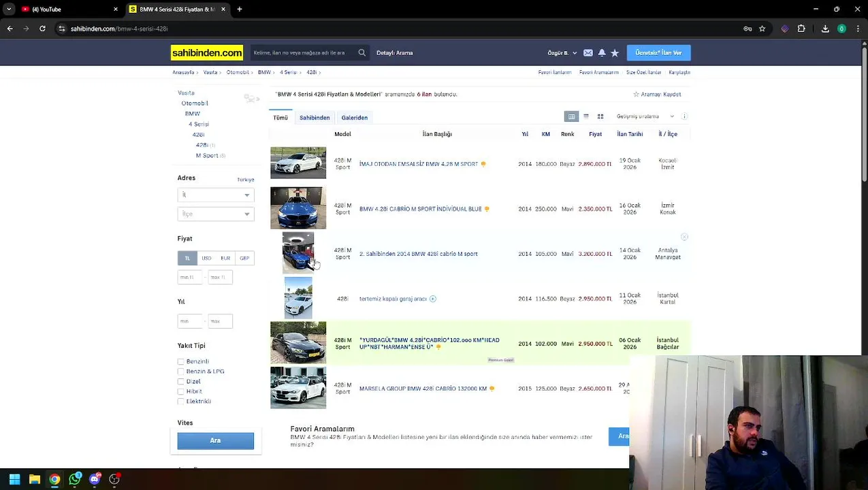Viewport: 868px width, 490px height.
Task: Click Vasıta in breadcrumb
Action: click(210, 72)
